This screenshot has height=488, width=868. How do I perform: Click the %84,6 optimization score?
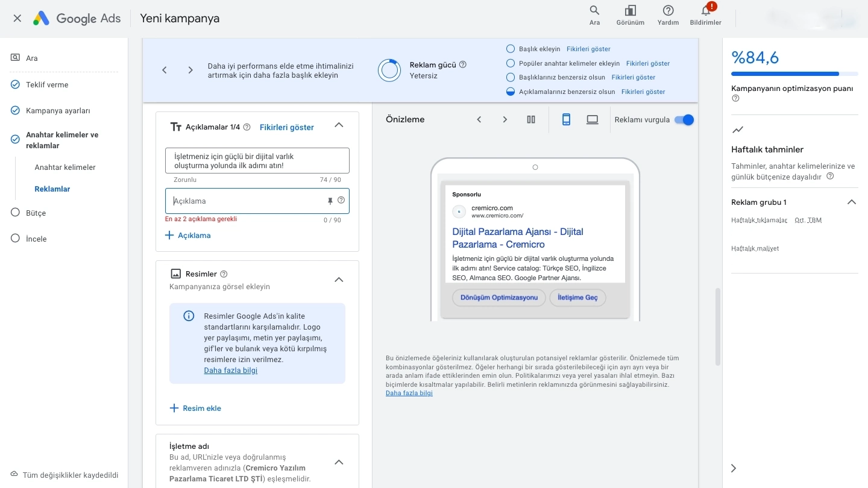pos(755,57)
